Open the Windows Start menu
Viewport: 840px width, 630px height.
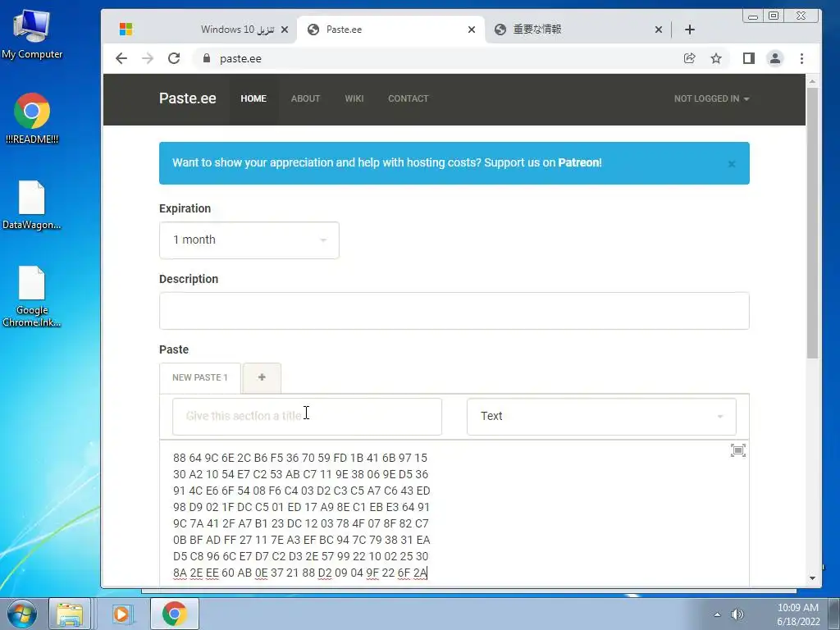point(21,614)
